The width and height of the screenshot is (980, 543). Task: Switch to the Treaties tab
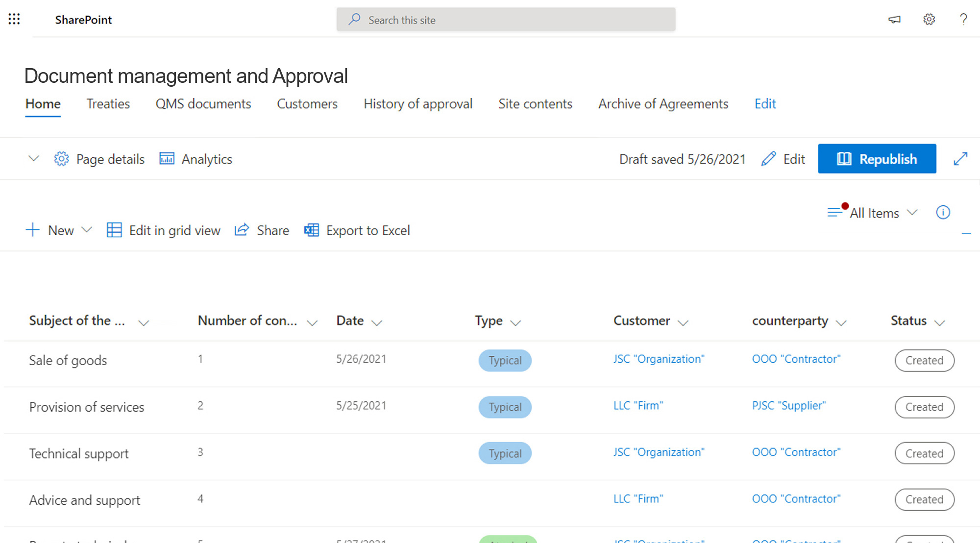click(108, 104)
